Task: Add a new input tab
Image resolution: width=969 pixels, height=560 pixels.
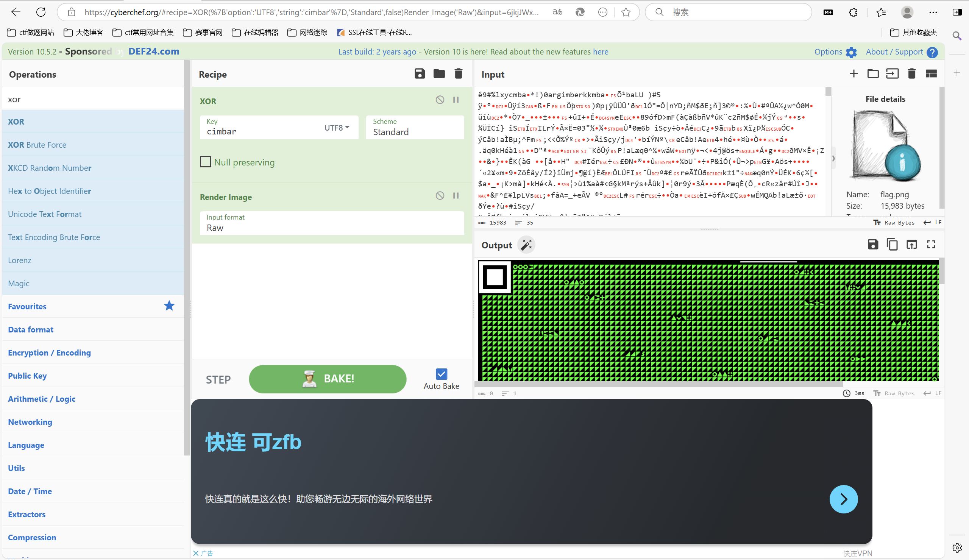Action: tap(853, 73)
